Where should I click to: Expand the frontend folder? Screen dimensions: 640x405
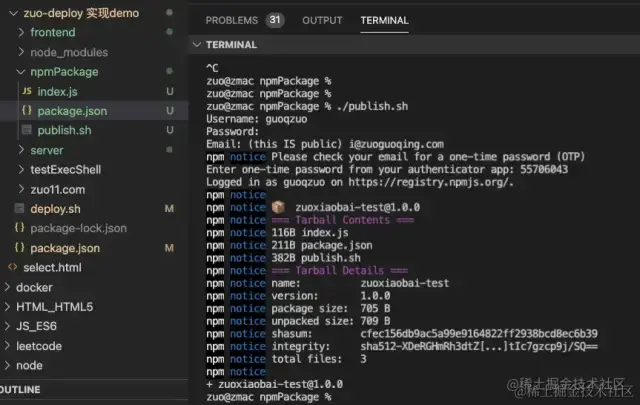point(21,32)
